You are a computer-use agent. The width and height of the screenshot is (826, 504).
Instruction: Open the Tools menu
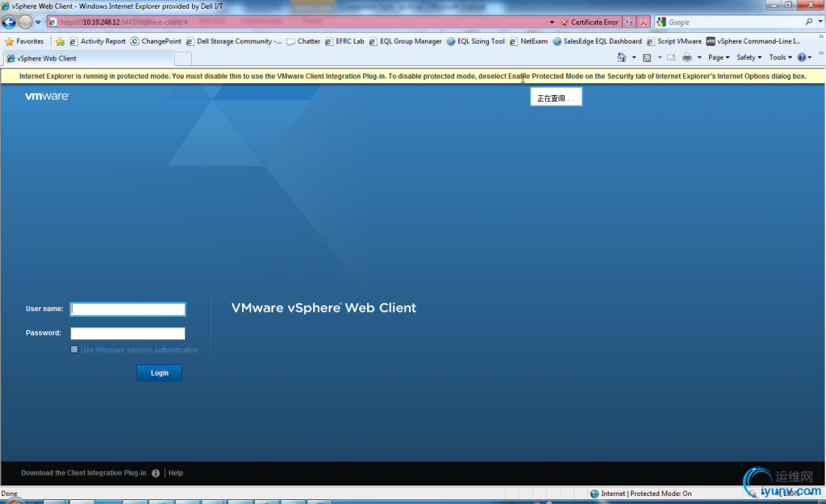pos(780,57)
